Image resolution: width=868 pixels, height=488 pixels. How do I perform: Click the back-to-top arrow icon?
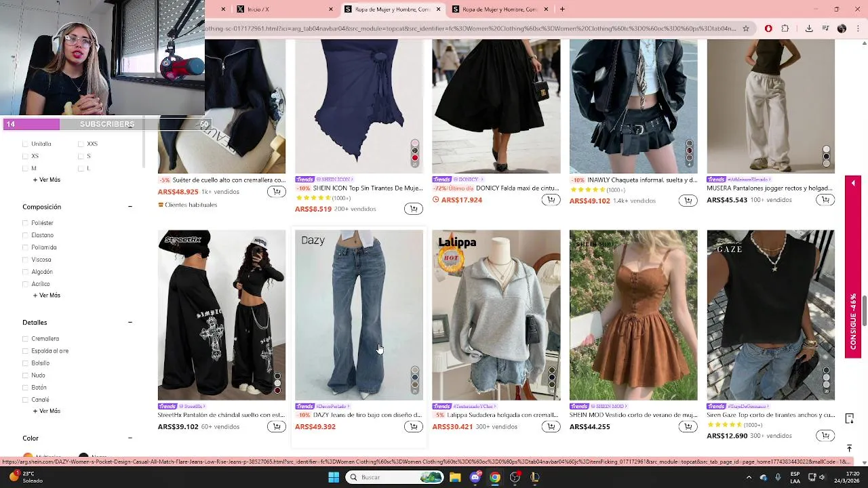point(849,448)
